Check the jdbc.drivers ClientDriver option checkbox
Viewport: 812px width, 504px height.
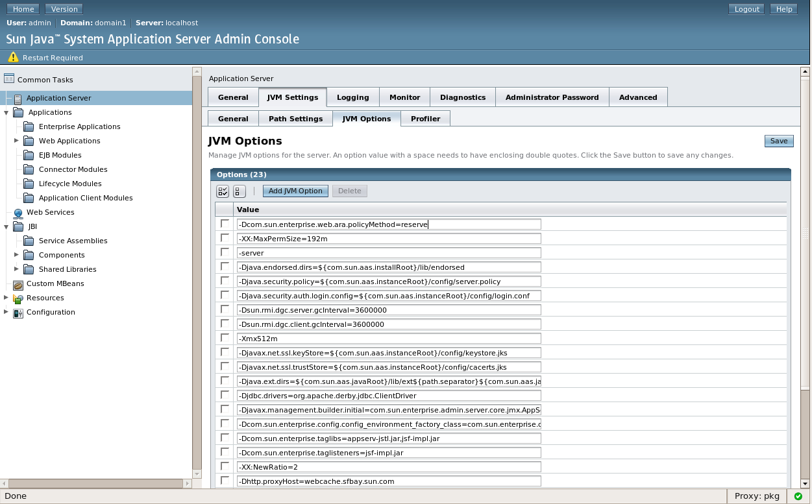[x=225, y=394]
